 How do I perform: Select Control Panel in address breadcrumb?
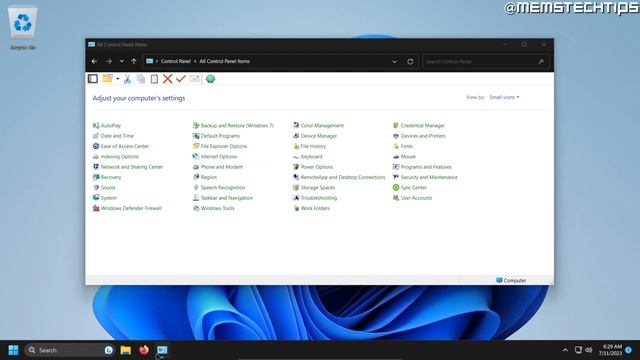point(176,61)
